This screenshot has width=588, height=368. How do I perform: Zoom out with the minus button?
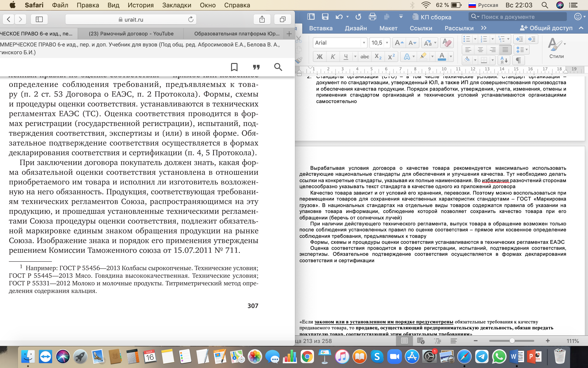tap(475, 341)
